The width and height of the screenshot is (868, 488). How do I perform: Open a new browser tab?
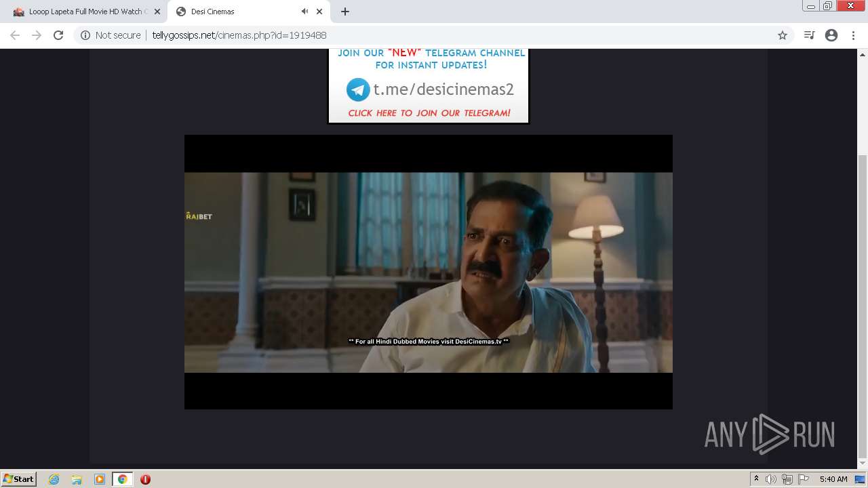point(345,12)
